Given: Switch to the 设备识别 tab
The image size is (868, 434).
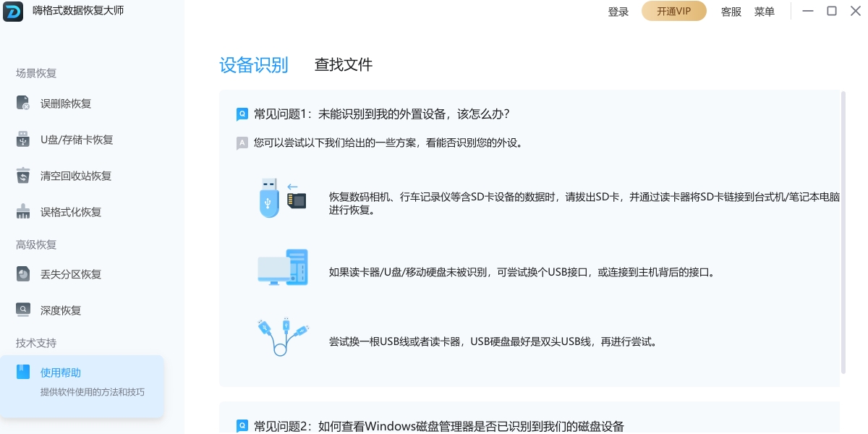Looking at the screenshot, I should pyautogui.click(x=253, y=65).
